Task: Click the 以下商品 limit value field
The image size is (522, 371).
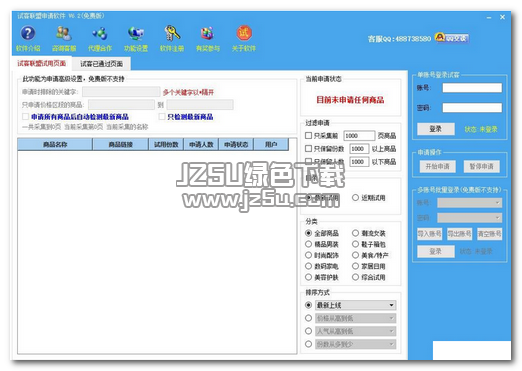Action: (359, 162)
